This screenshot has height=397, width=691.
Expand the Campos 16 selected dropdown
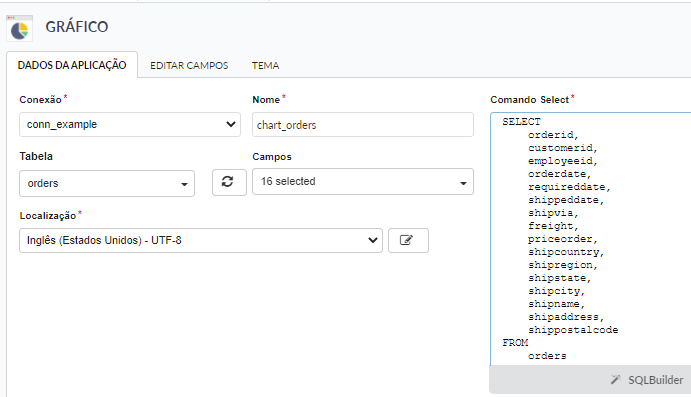[x=363, y=182]
